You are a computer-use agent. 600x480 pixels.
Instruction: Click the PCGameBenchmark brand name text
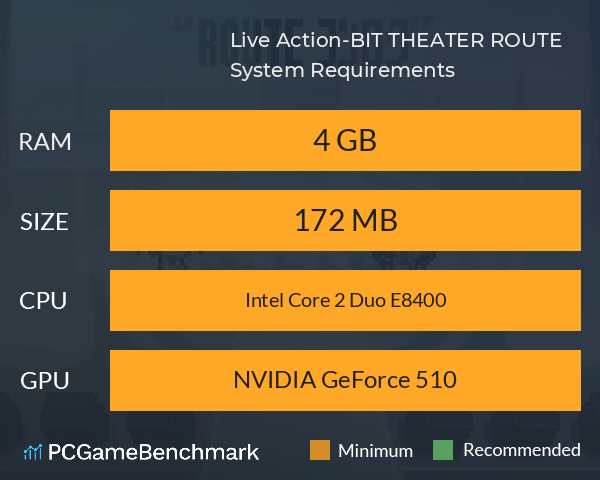(153, 452)
